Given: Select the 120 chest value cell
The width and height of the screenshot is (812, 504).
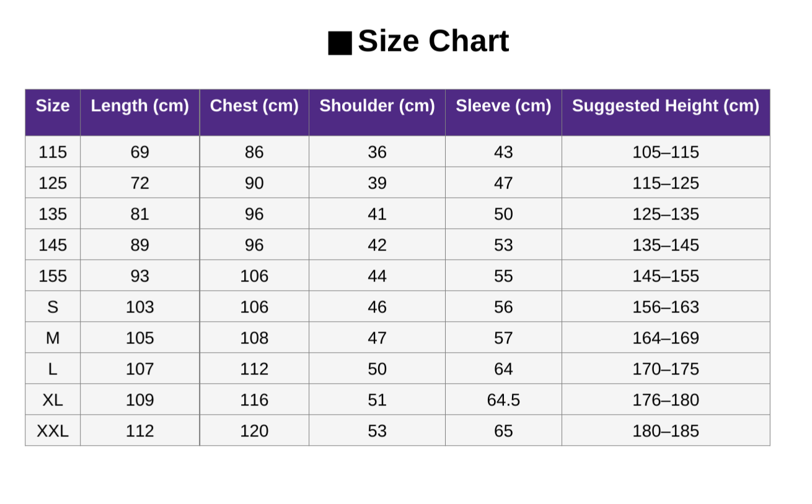Looking at the screenshot, I should click(254, 431).
